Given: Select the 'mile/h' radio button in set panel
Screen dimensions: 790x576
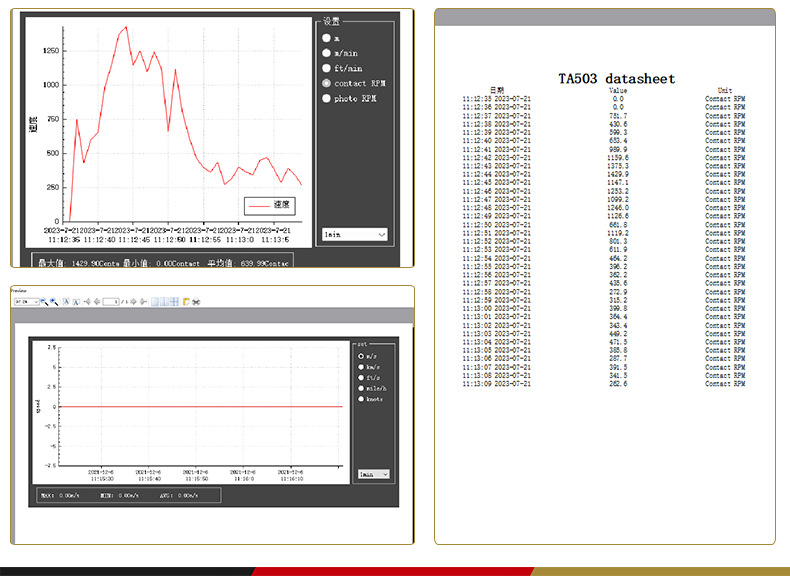Looking at the screenshot, I should (361, 388).
